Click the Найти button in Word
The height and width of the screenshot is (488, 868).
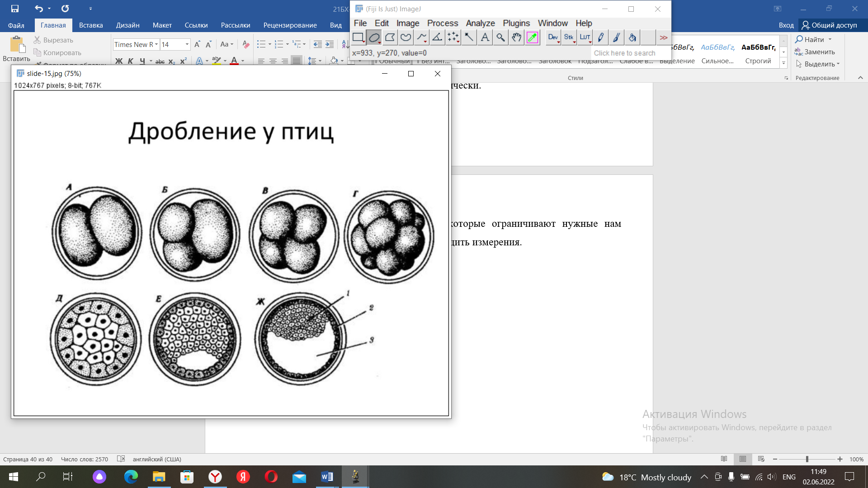[814, 40]
